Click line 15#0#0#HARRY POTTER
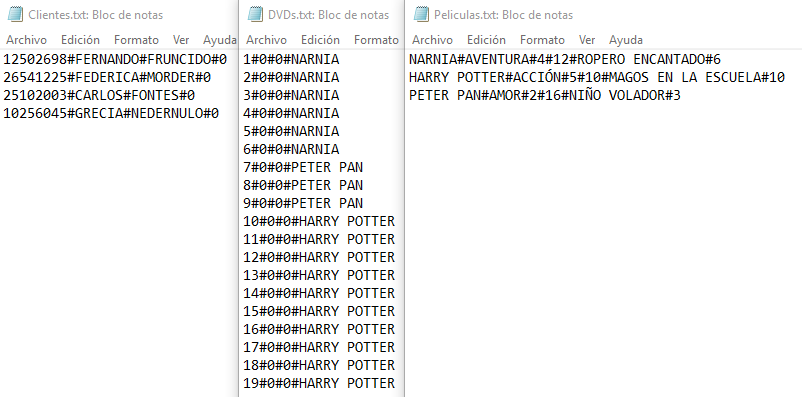 [319, 311]
